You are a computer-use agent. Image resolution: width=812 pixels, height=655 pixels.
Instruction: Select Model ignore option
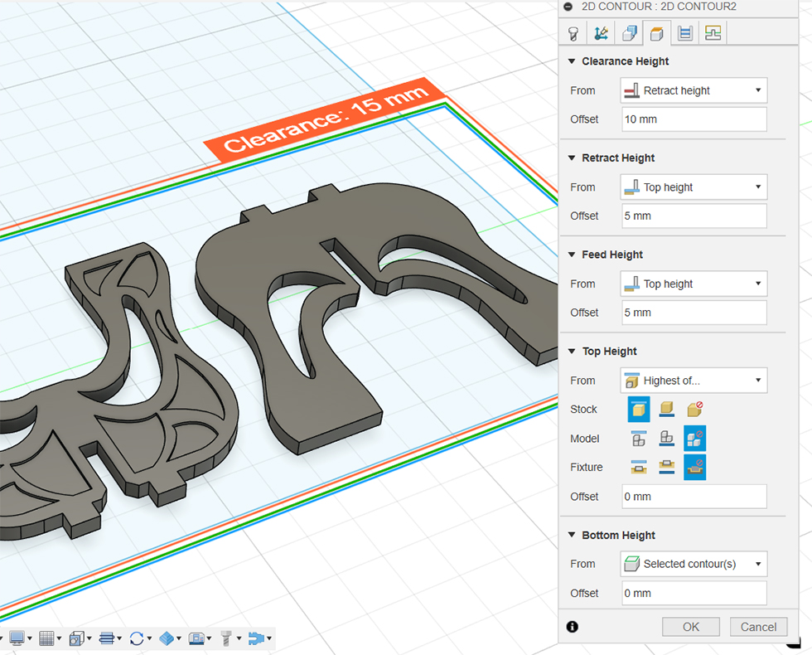coord(694,439)
